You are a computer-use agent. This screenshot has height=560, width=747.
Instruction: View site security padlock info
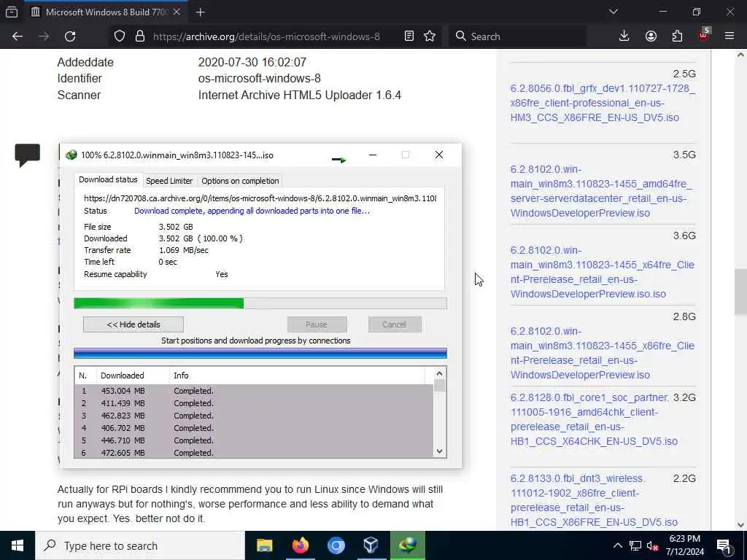(140, 36)
